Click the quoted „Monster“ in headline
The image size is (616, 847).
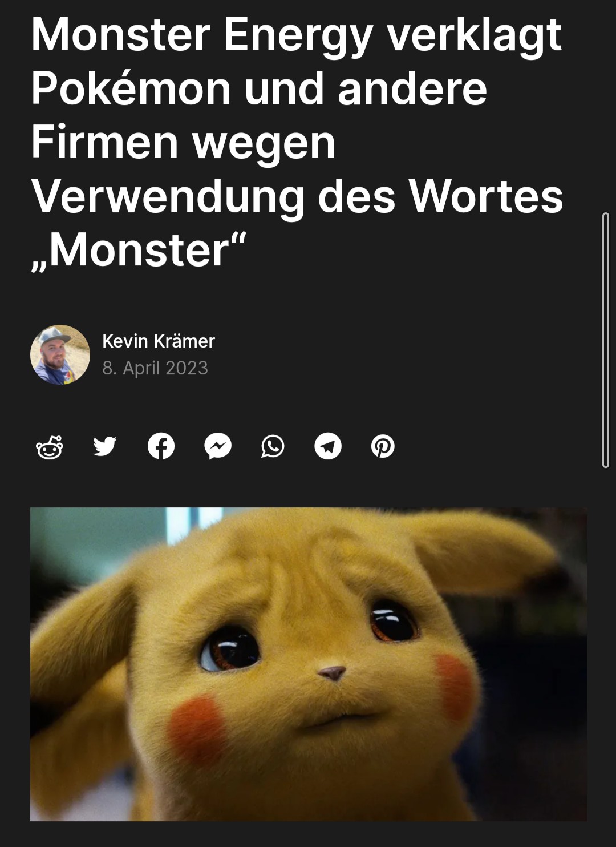138,250
